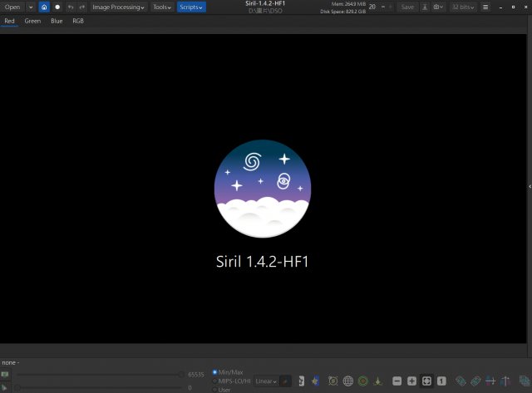Set zoom to 1:1 actual size
Image resolution: width=532 pixels, height=393 pixels.
coord(441,381)
